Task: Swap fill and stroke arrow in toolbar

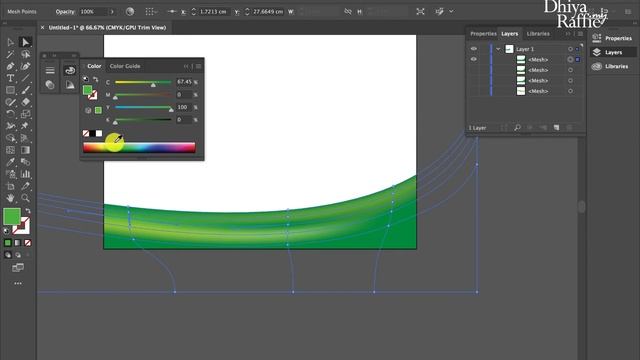Action: [28, 211]
